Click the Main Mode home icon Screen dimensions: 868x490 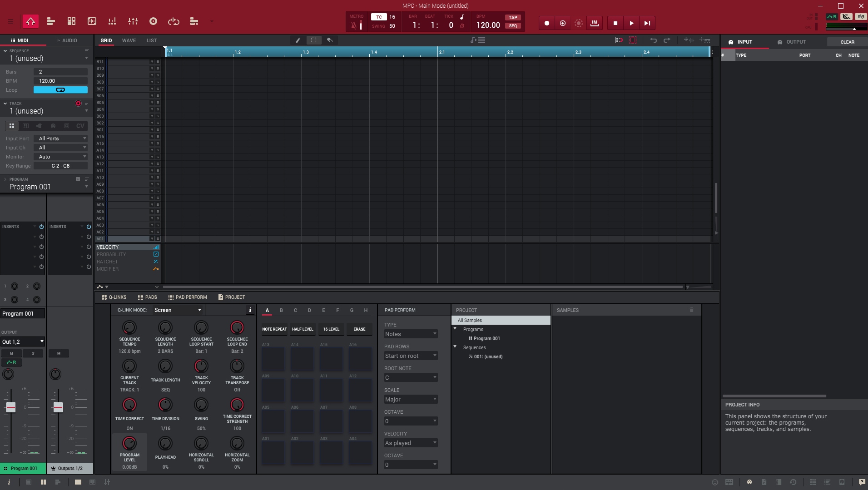(30, 21)
